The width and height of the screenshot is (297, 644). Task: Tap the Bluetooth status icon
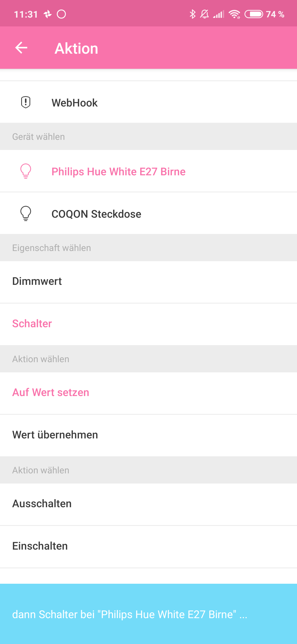[193, 14]
